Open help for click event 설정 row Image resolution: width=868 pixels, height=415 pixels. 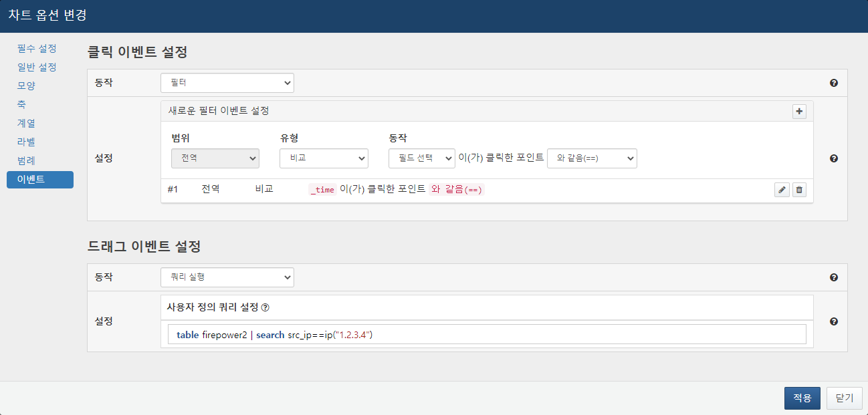[x=834, y=158]
